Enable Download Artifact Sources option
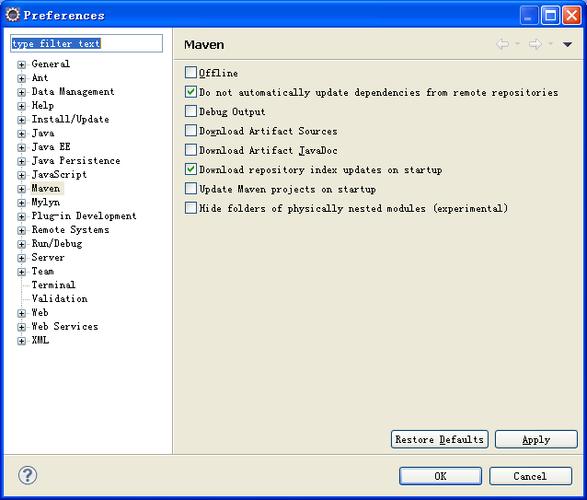Image resolution: width=587 pixels, height=500 pixels. click(191, 130)
